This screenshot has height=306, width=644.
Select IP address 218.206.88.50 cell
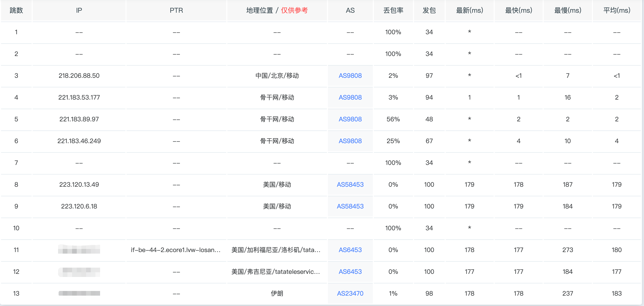tap(79, 75)
